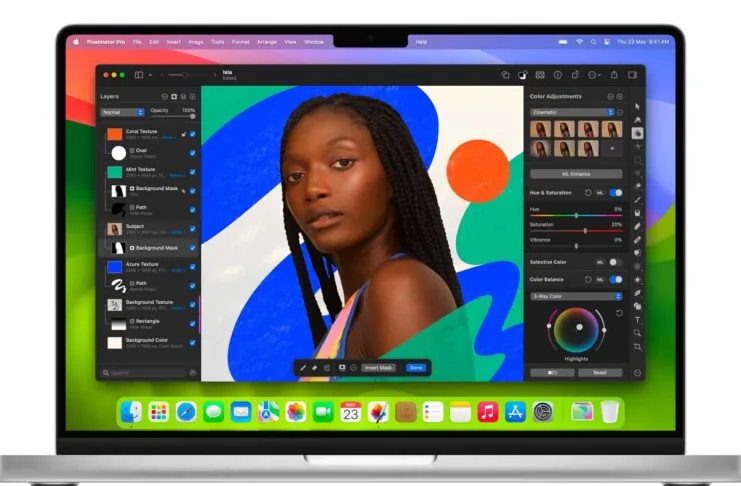Hide the Azure Texture layer
This screenshot has height=486, width=741.
[192, 267]
